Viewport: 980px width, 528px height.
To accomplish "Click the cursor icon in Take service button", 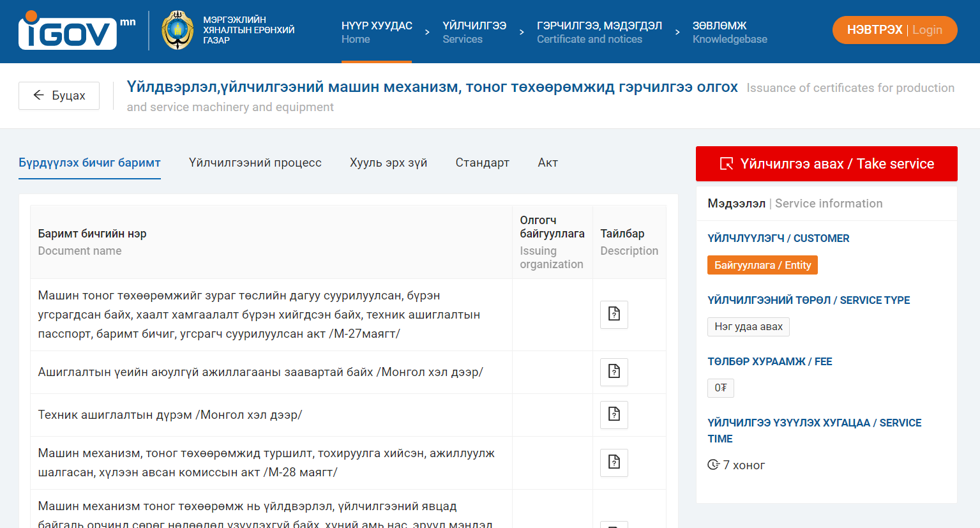I will coord(727,164).
